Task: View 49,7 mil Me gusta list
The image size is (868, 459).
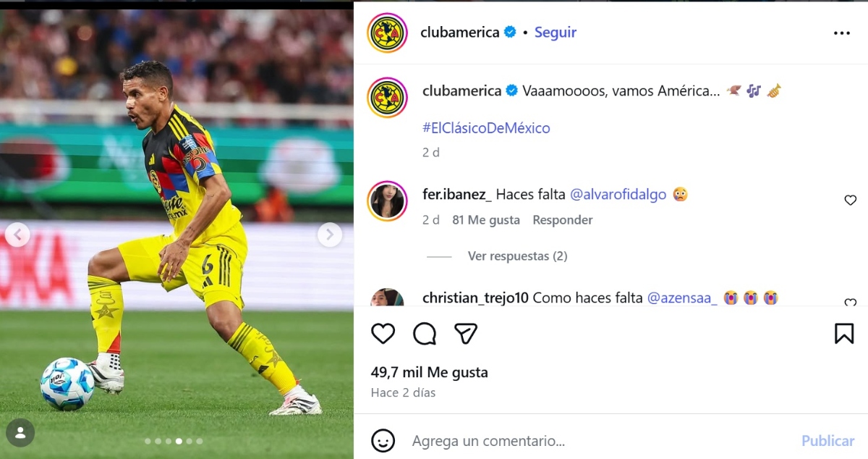Action: pos(430,373)
